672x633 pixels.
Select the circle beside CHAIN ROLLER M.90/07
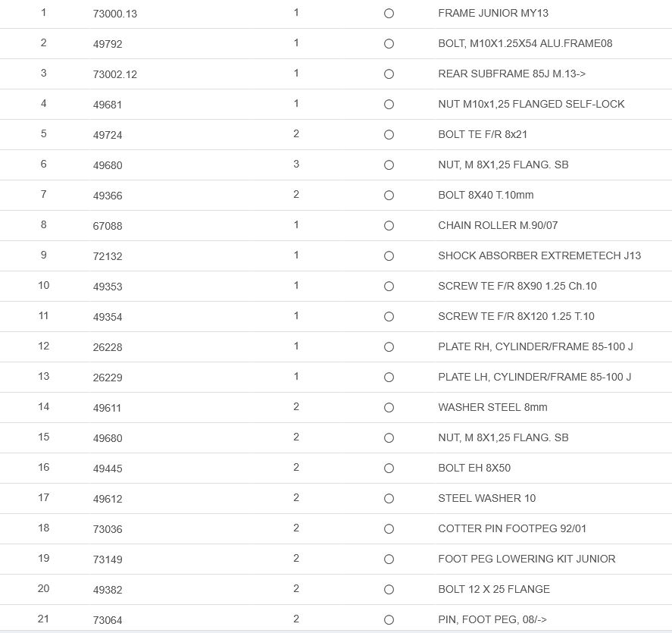[389, 226]
